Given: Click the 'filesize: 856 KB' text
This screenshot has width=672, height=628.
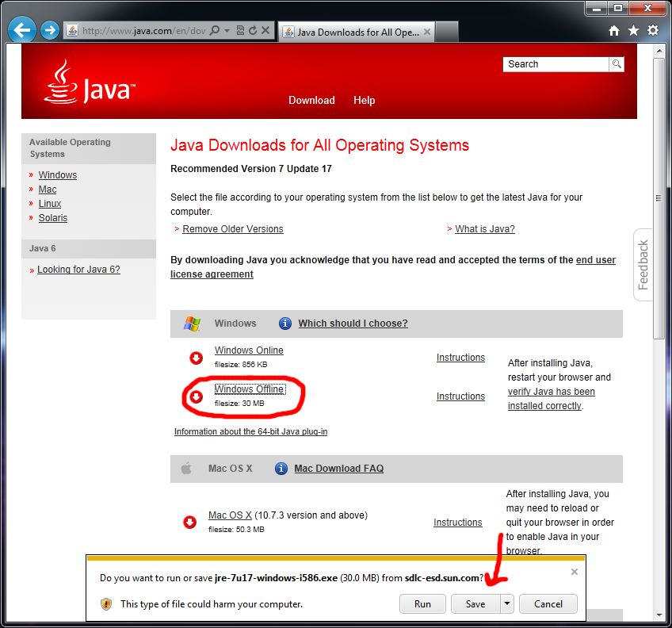Looking at the screenshot, I should point(241,364).
